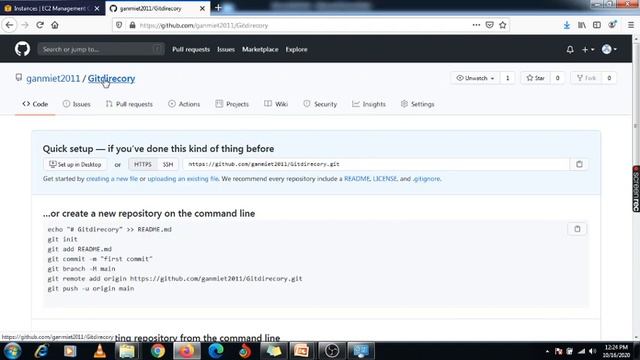Screen dimensions: 640x360
Task: Open the Issues repository tab
Action: click(77, 104)
